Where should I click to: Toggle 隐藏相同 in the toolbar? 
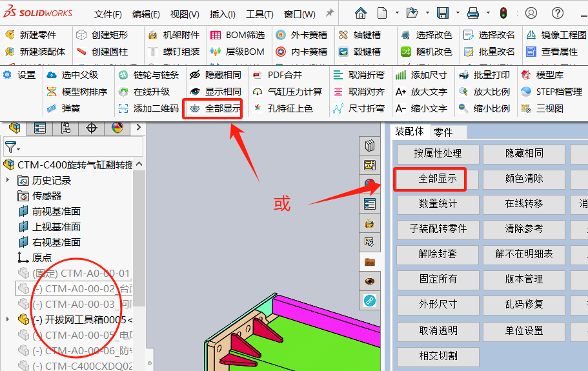coord(215,75)
